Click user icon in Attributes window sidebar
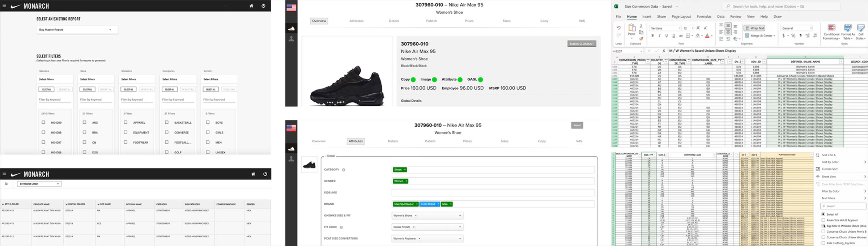This screenshot has width=868, height=246. [x=291, y=159]
